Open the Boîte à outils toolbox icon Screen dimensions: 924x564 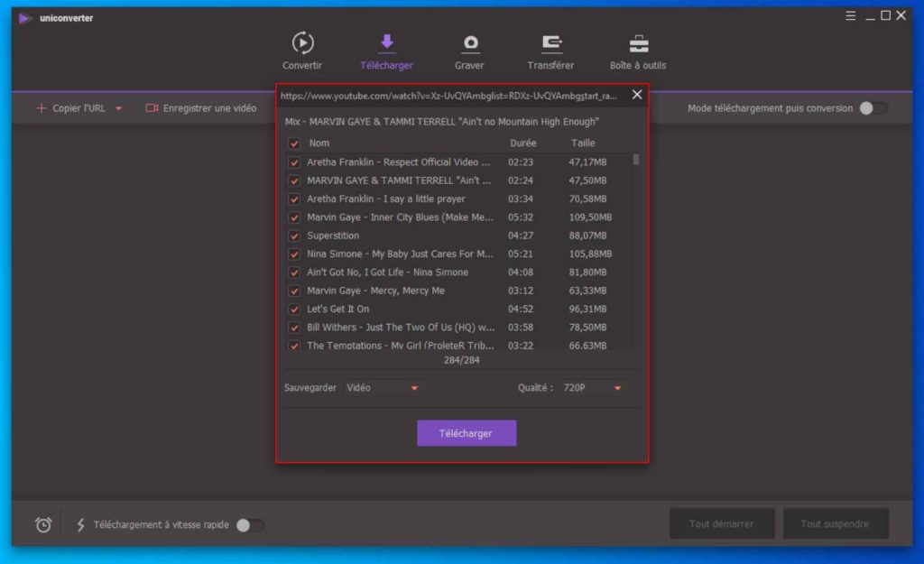(x=639, y=43)
